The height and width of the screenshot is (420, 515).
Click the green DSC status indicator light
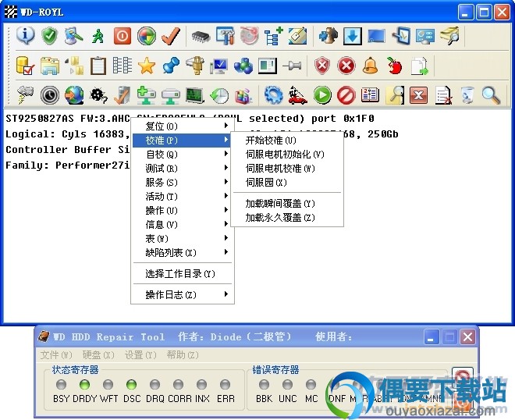pyautogui.click(x=131, y=384)
